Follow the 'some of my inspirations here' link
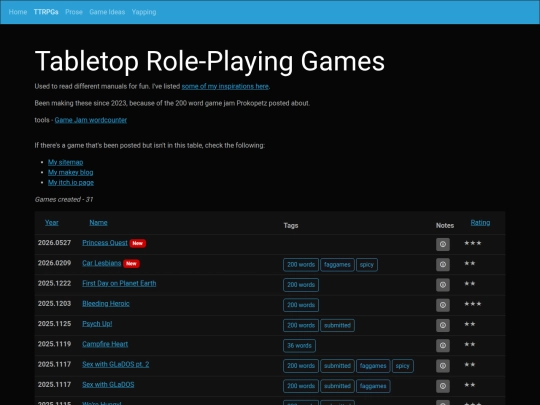Image resolution: width=540 pixels, height=405 pixels. coord(225,86)
